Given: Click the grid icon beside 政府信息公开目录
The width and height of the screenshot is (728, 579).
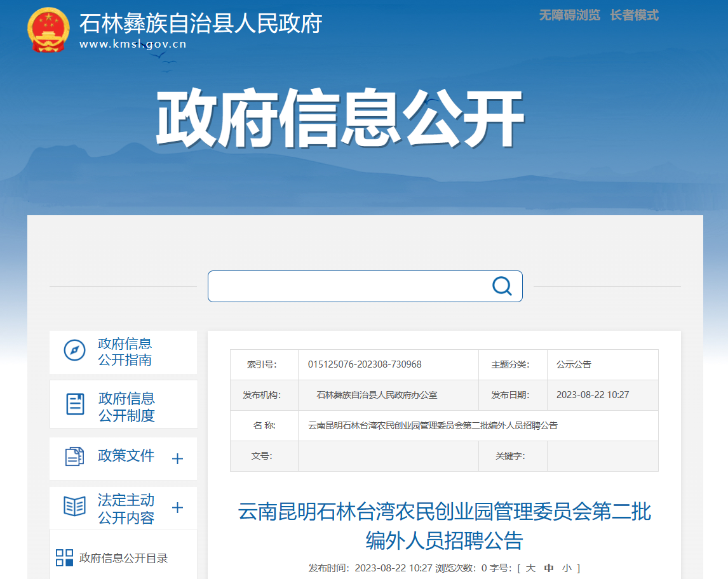Looking at the screenshot, I should click(x=64, y=558).
